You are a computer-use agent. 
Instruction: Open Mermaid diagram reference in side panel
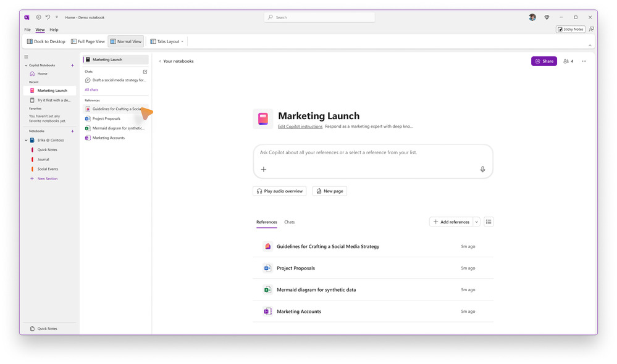[115, 128]
